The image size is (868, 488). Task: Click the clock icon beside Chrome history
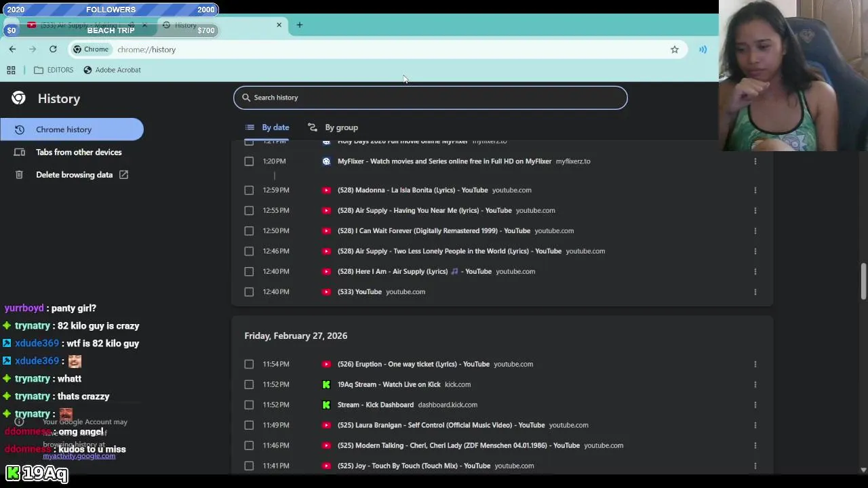pyautogui.click(x=20, y=129)
